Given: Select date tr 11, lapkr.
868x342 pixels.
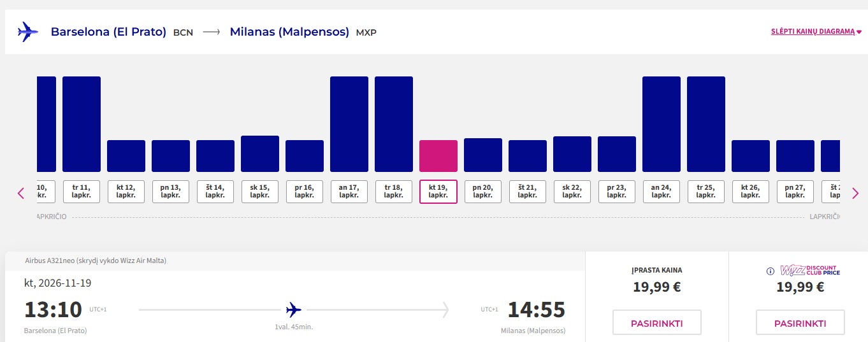Looking at the screenshot, I should 82,192.
